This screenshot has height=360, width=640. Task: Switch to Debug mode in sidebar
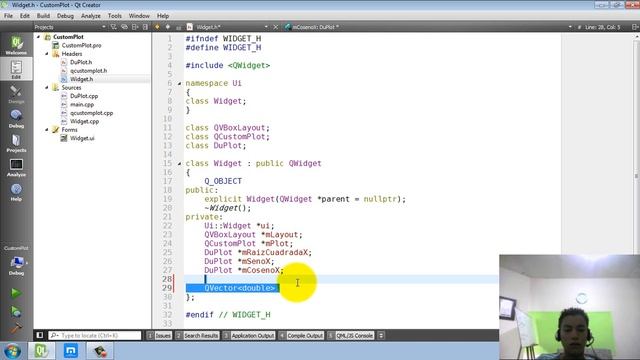pos(16,118)
